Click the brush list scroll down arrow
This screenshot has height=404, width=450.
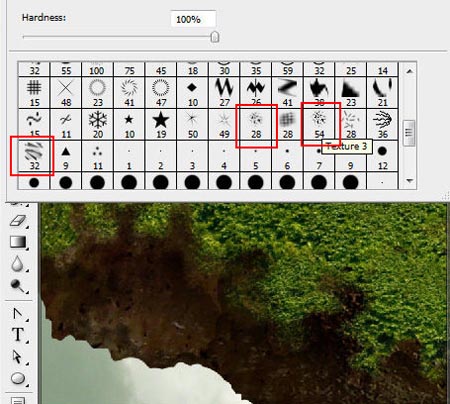[x=410, y=181]
